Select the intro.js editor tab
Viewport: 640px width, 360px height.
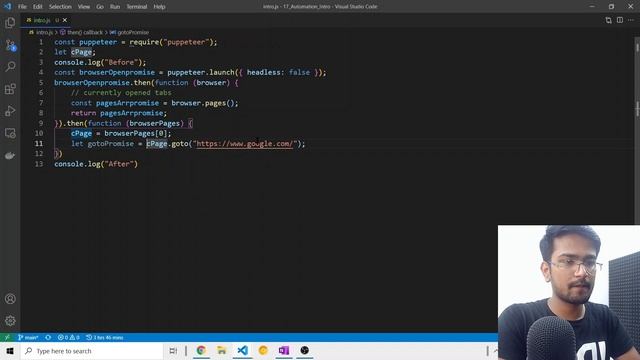click(x=45, y=20)
